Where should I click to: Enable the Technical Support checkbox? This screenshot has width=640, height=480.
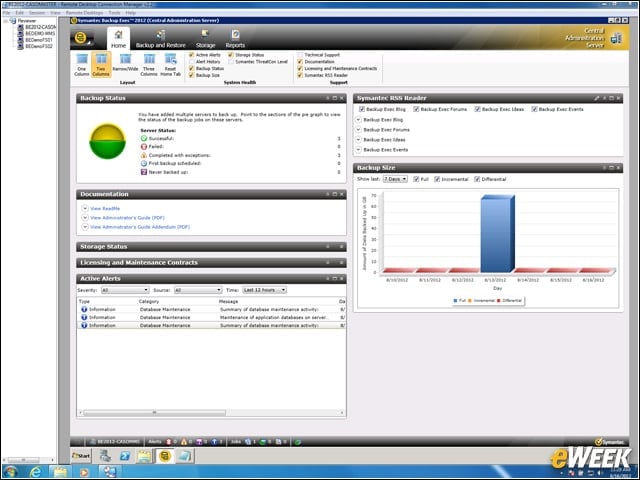pos(300,55)
